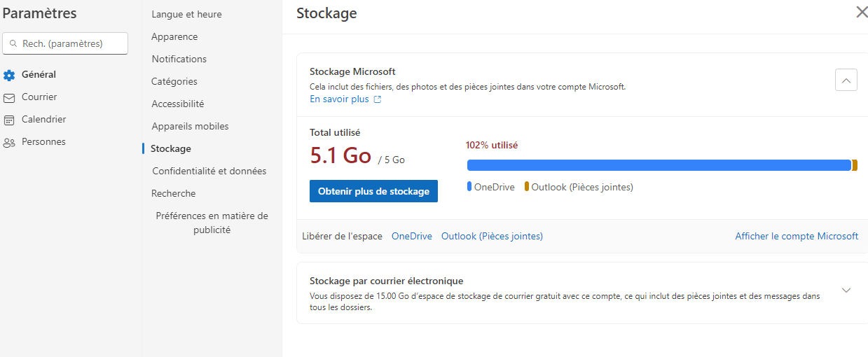Open the En savoir plus link
The width and height of the screenshot is (868, 357).
[x=339, y=99]
